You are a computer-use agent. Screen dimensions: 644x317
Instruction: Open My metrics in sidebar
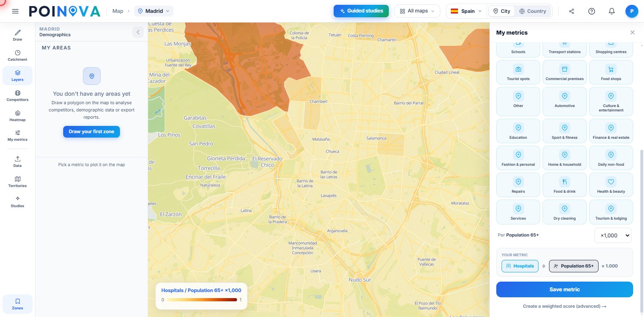[17, 136]
